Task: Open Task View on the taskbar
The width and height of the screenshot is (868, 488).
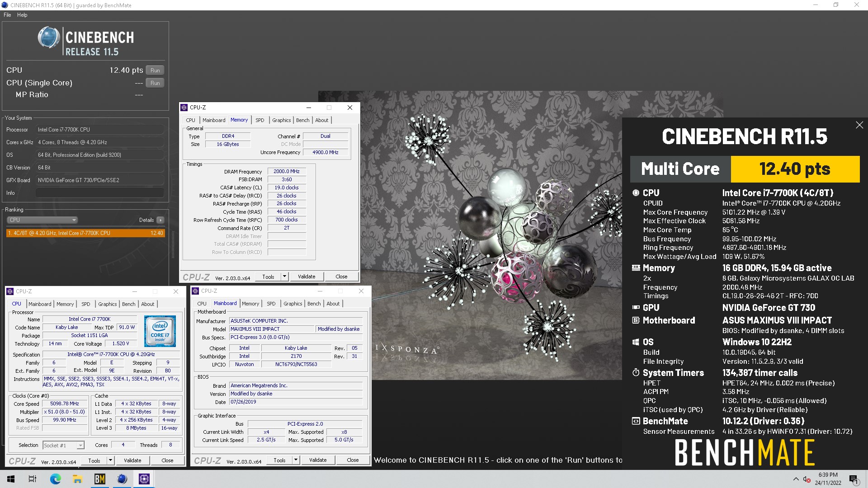Action: pos(33,479)
